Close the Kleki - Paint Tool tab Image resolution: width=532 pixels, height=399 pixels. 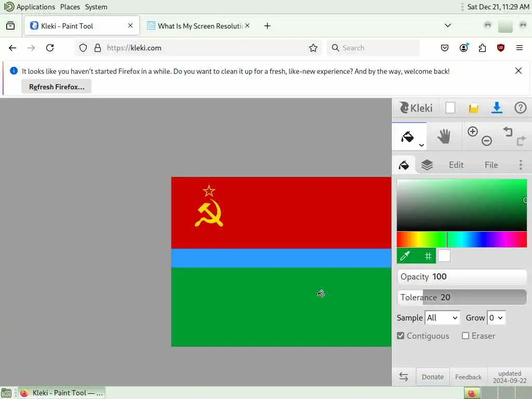[x=130, y=25]
